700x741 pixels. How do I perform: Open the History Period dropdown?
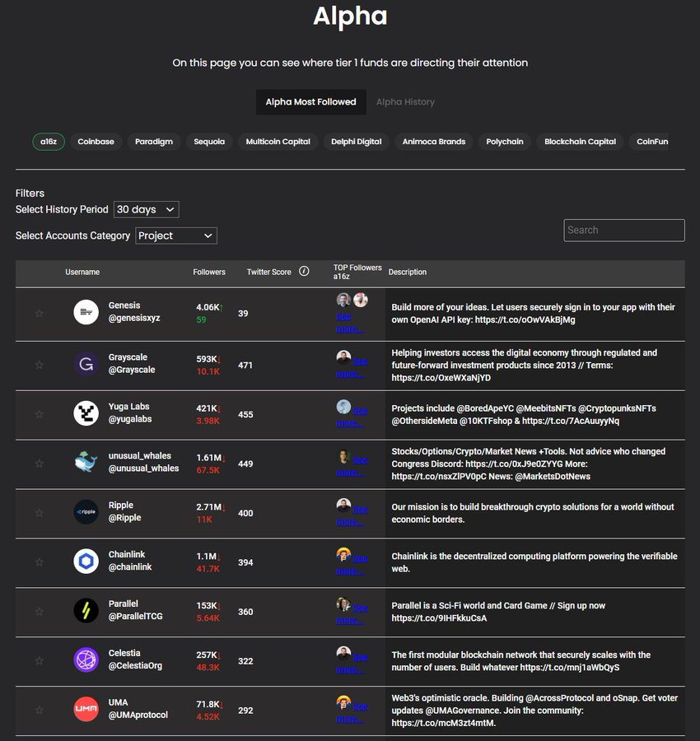pos(146,209)
